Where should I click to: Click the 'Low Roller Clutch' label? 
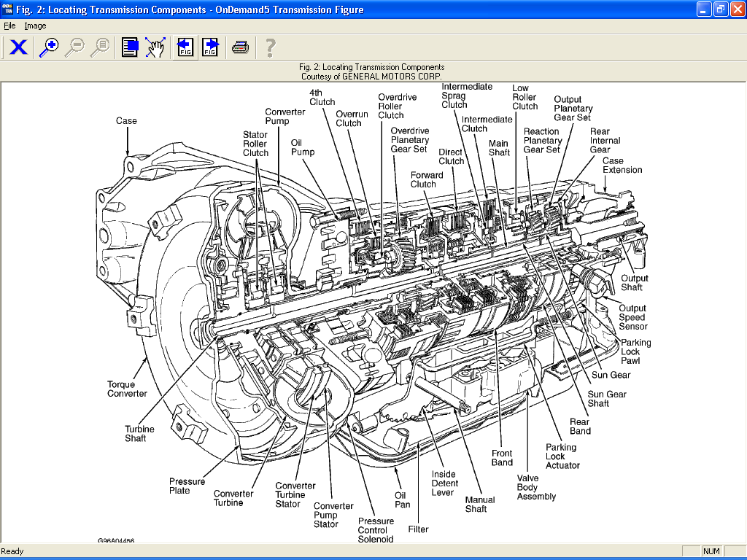pos(525,97)
